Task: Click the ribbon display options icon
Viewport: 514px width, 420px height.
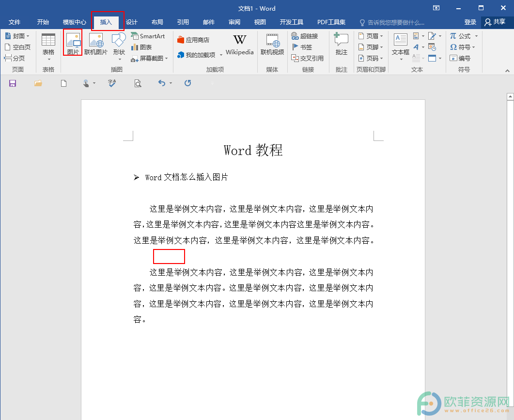Action: 436,8
